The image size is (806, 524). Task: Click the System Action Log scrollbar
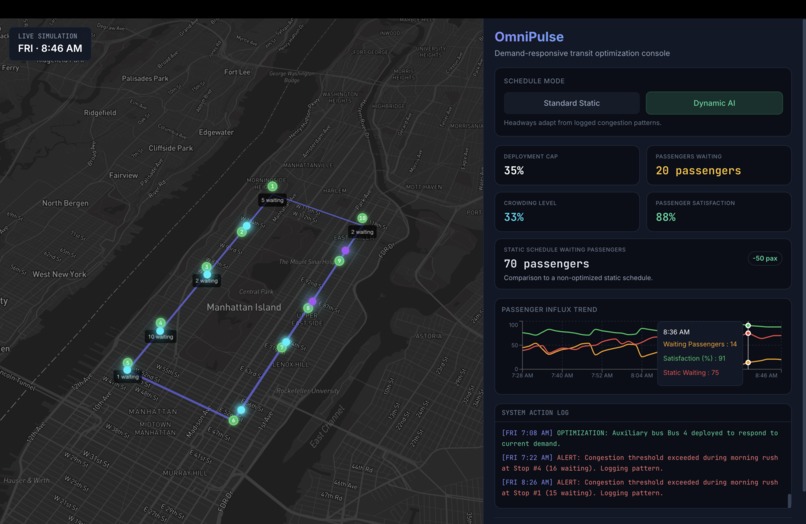[x=790, y=500]
